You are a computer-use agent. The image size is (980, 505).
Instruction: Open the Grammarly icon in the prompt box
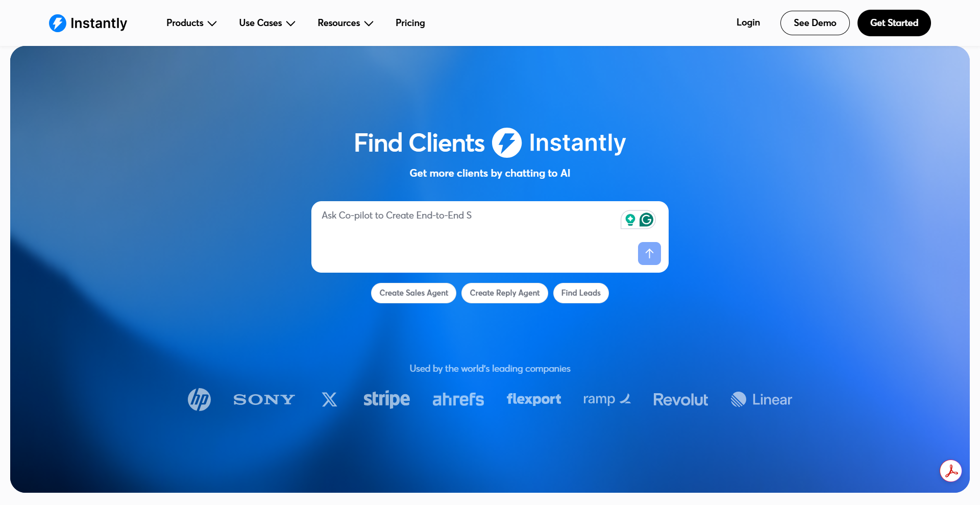646,220
